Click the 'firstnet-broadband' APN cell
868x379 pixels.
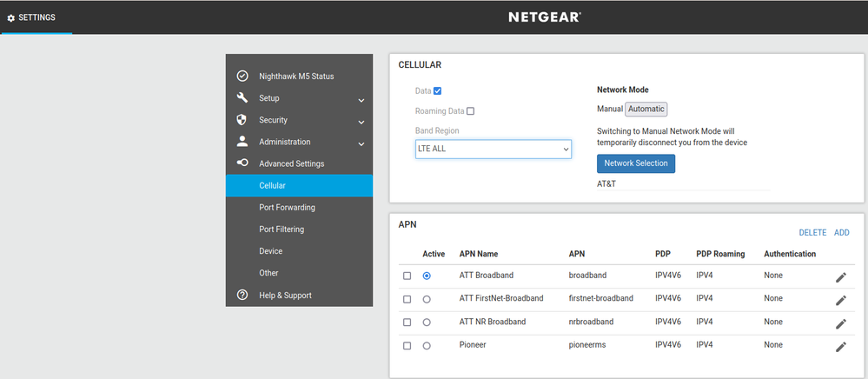point(600,298)
